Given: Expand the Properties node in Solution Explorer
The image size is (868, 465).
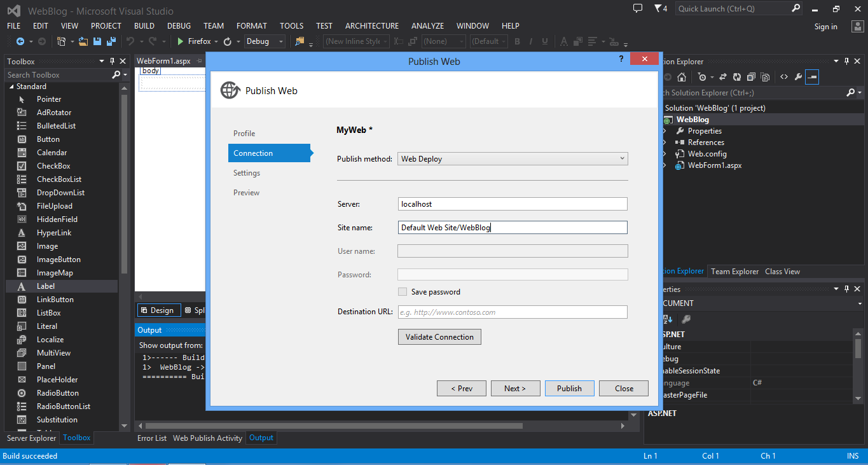Looking at the screenshot, I should click(x=665, y=131).
